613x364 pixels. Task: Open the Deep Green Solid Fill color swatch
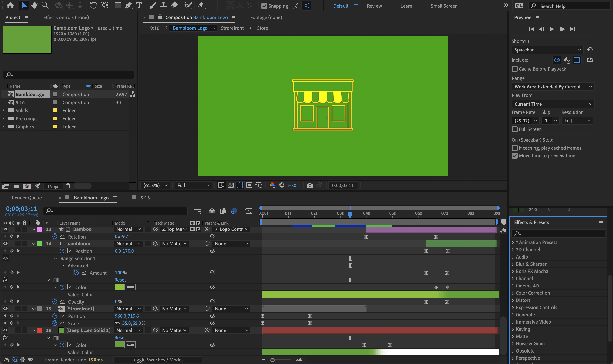pyautogui.click(x=119, y=345)
